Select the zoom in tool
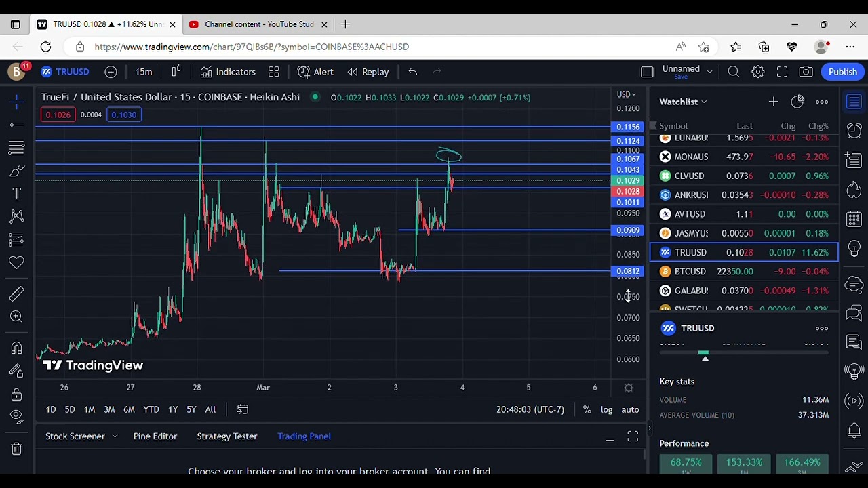Screen dimensions: 868x488 (x=17, y=317)
